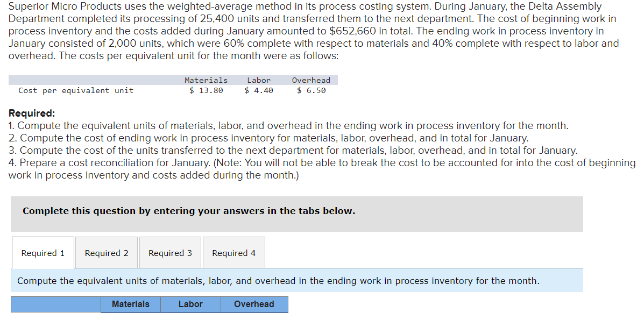Image resolution: width=644 pixels, height=313 pixels.
Task: Click the Materials header in the cost table
Action: coord(206,79)
